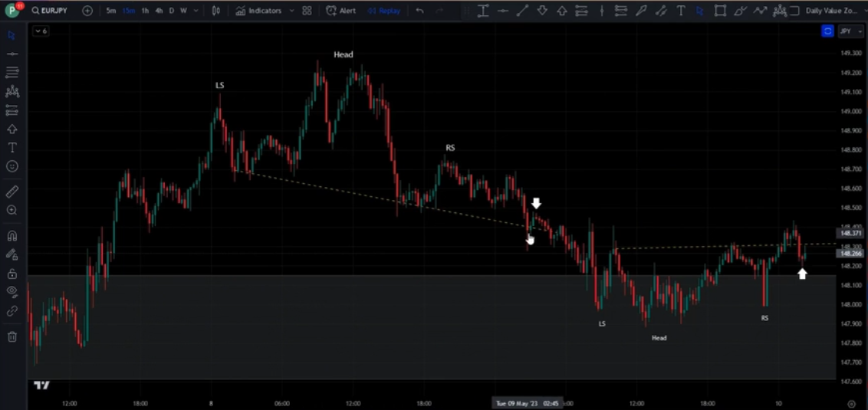The image size is (868, 410).
Task: Switch to the W weekly timeframe
Action: point(182,11)
